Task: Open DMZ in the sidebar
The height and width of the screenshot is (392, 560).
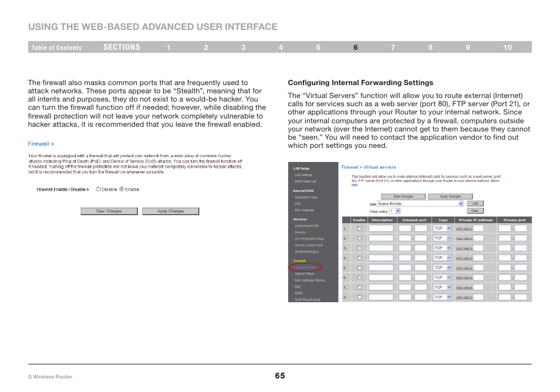Action: click(298, 287)
